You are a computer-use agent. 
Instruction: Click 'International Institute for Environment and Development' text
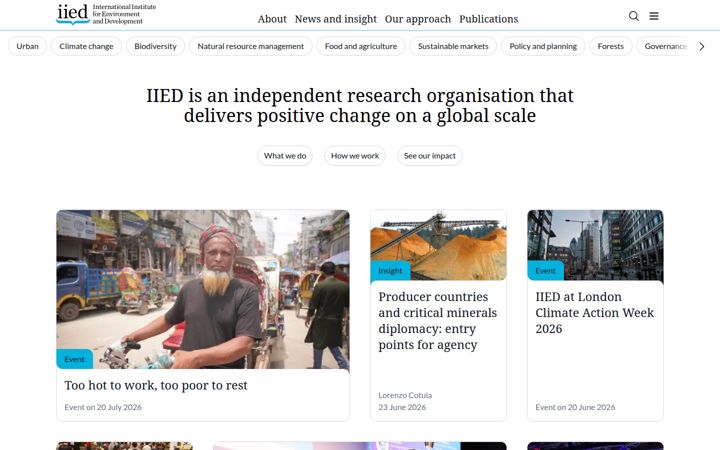[x=124, y=14]
